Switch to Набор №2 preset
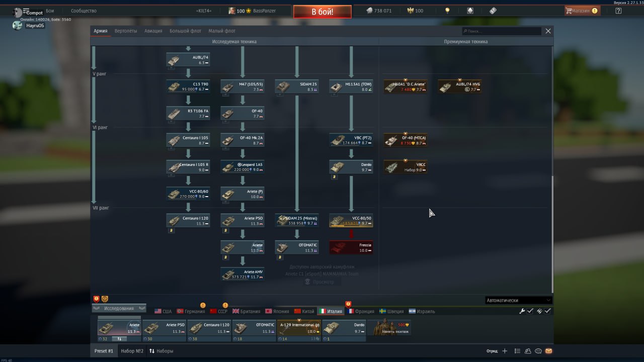Image resolution: width=644 pixels, height=362 pixels. [132, 351]
